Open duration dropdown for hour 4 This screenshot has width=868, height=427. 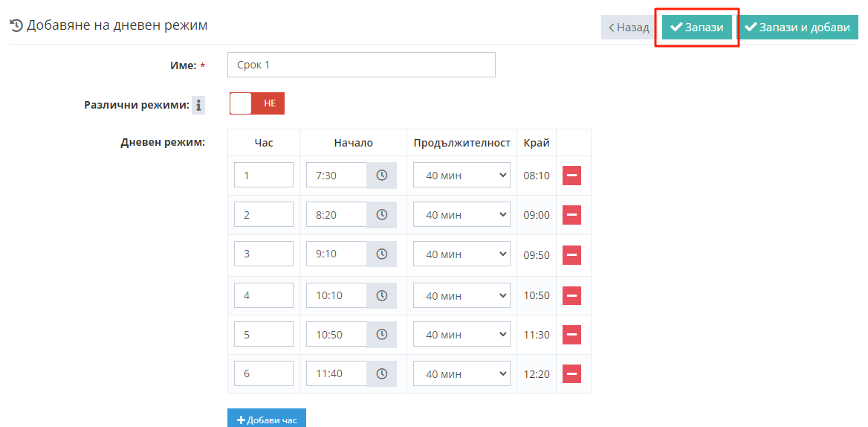(461, 295)
